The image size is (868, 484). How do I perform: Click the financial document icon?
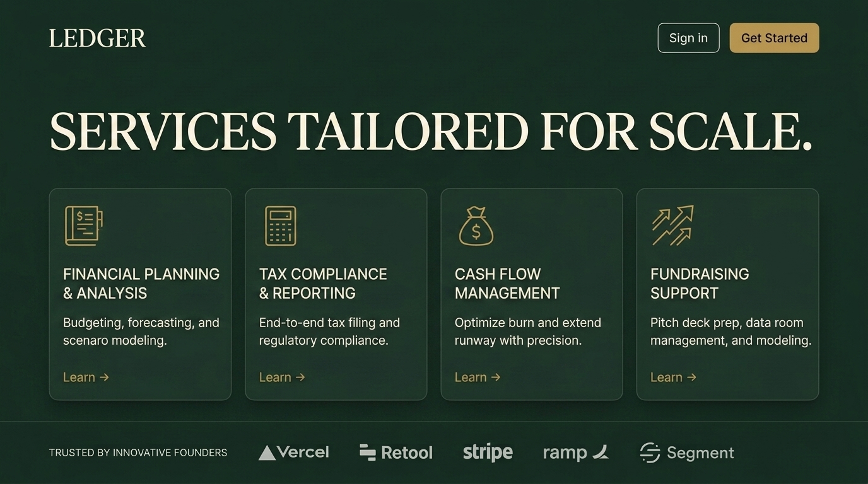(x=83, y=226)
